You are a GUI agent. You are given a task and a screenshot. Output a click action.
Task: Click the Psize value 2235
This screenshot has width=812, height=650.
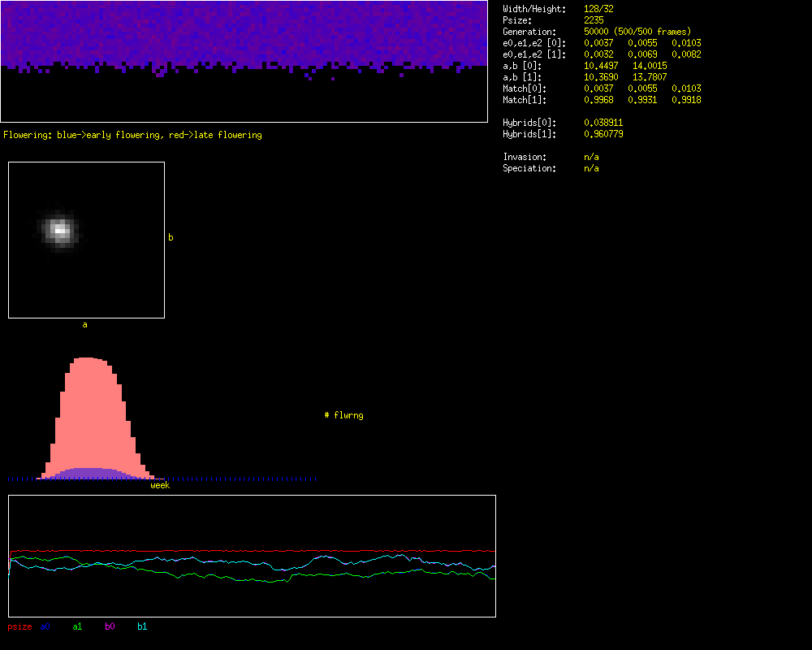[x=594, y=20]
